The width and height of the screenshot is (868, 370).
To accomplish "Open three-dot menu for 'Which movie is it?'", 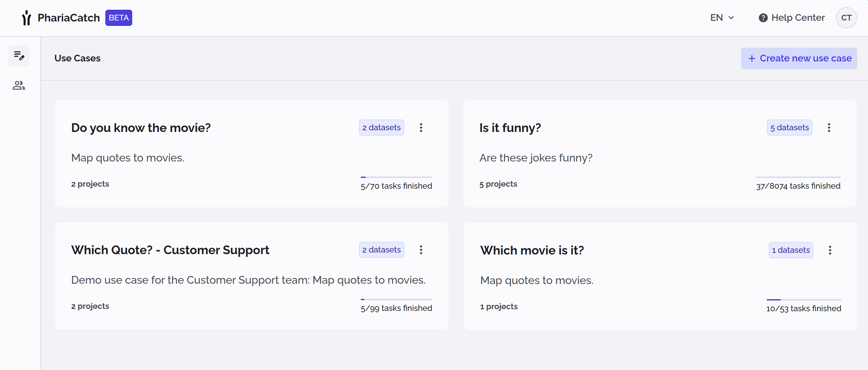I will [x=830, y=250].
